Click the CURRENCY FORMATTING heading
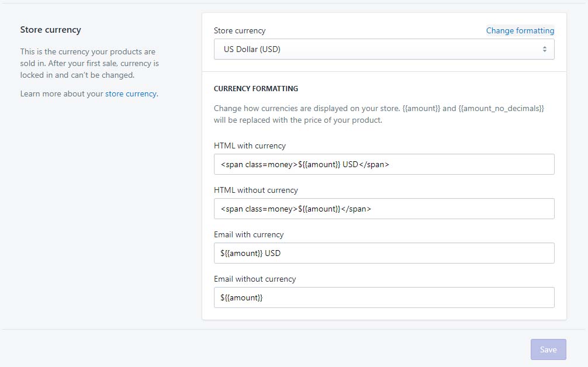Screen dimensions: 588x367 255,89
